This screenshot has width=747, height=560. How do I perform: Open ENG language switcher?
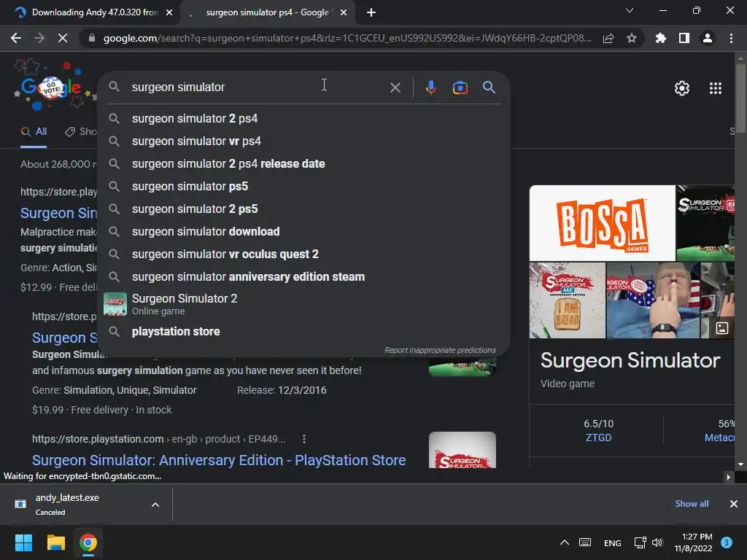[x=612, y=542]
